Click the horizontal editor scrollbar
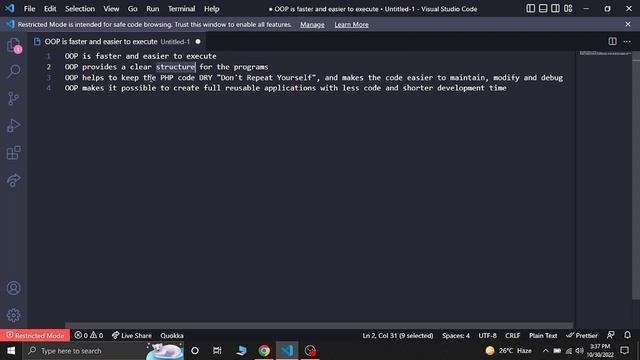This screenshot has height=360, width=640. [319, 325]
